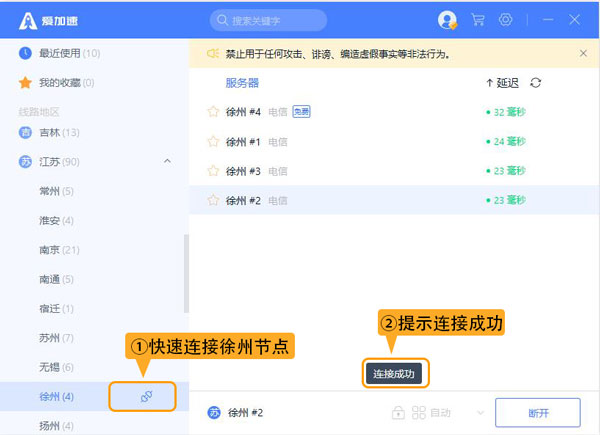Click the 爱加速 logo

click(49, 21)
